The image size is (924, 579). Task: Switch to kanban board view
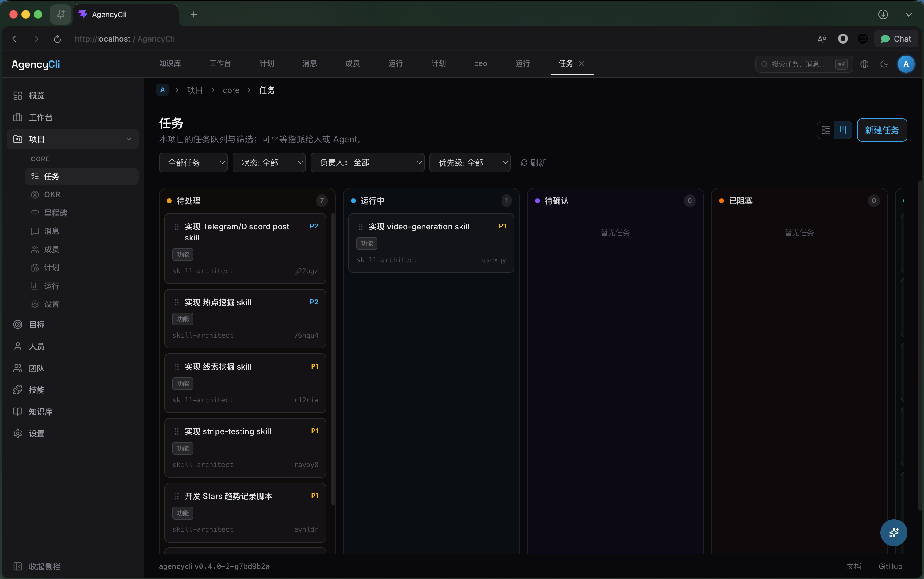pos(843,130)
